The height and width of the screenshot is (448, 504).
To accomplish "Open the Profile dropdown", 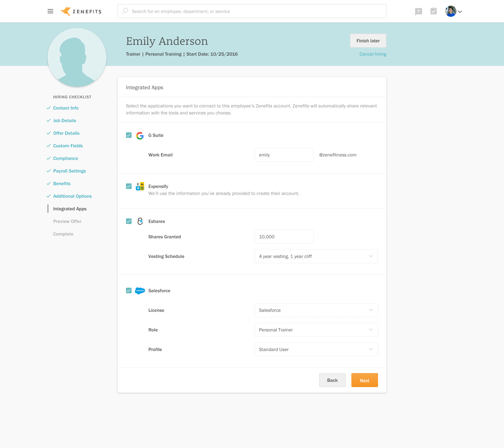I will click(x=316, y=349).
